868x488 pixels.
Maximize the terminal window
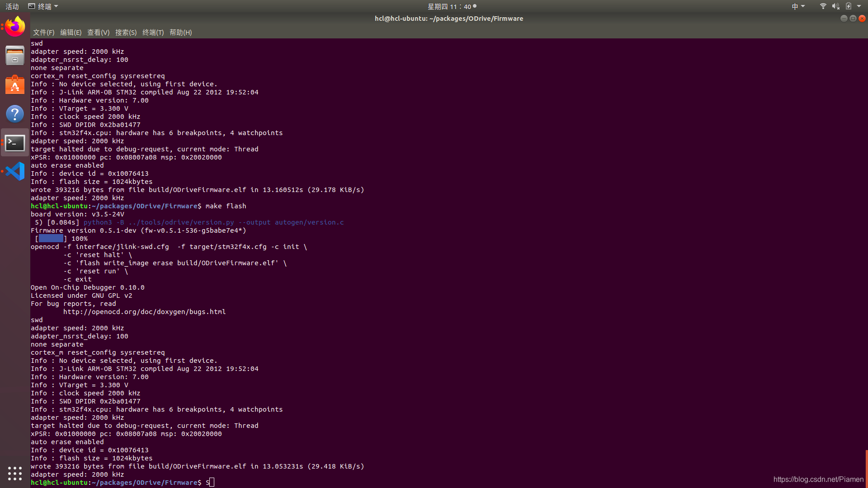[x=853, y=19]
